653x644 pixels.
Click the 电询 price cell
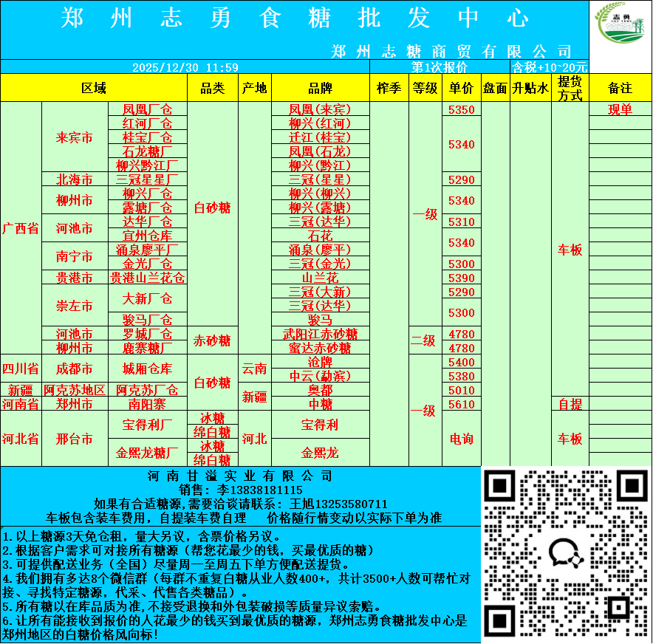click(x=462, y=439)
